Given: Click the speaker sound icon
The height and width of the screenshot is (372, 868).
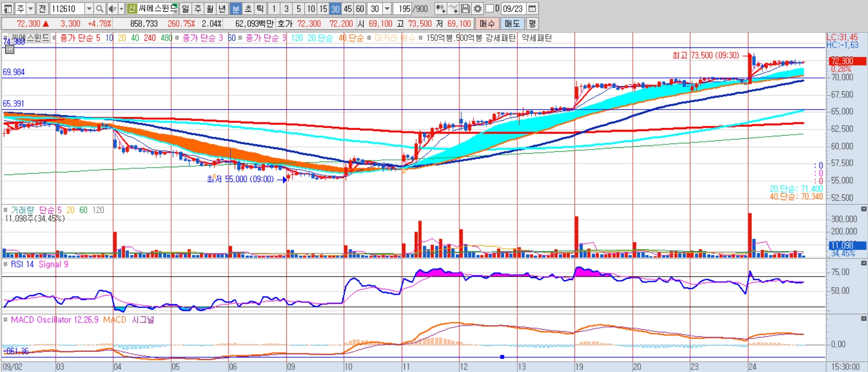Looking at the screenshot, I should pos(112,9).
